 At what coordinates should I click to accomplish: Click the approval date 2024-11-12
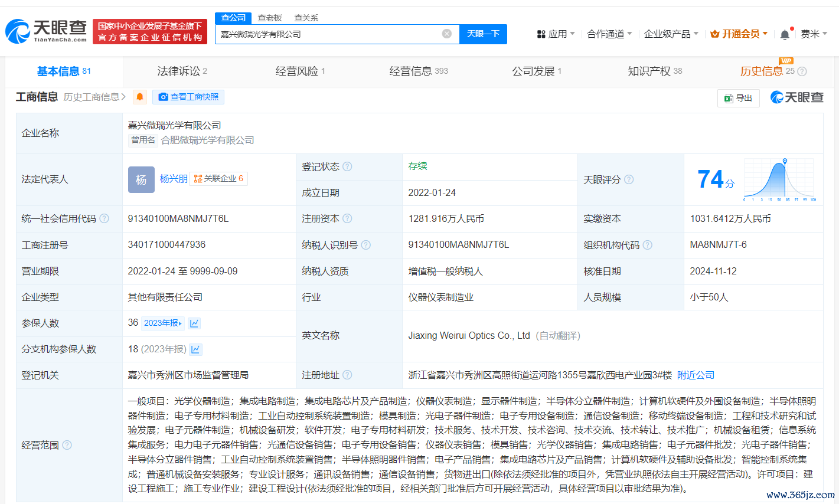[713, 271]
